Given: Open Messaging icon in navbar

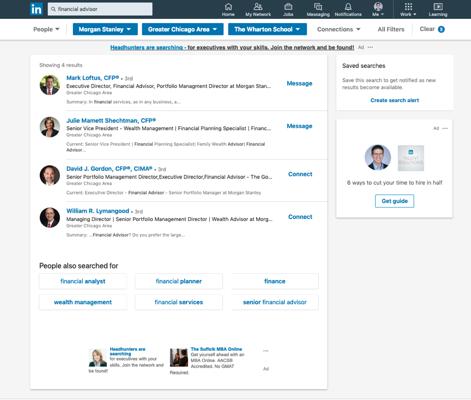Looking at the screenshot, I should coord(318,7).
